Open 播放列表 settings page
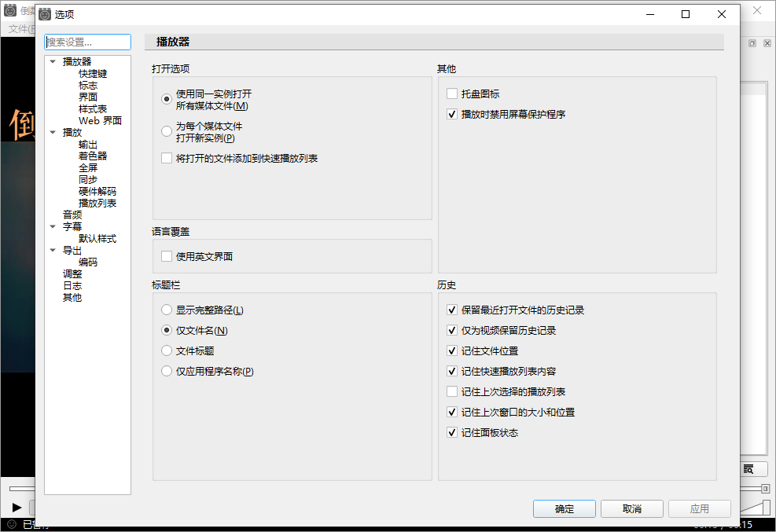This screenshot has width=776, height=532. 97,204
